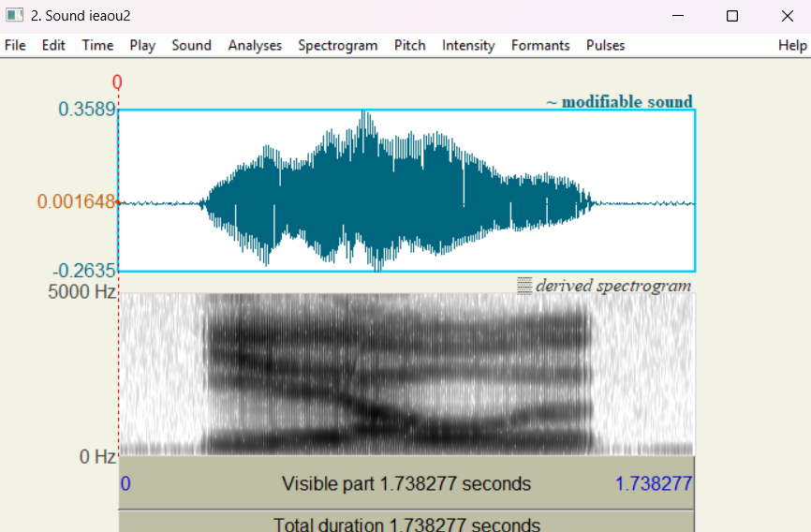Minimize the Sound ieaou2 window
Screen dimensions: 811x532
point(678,16)
